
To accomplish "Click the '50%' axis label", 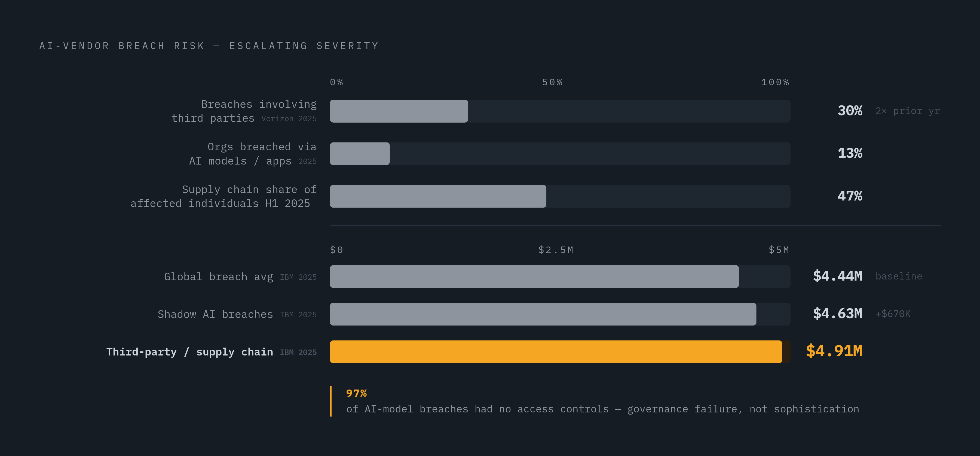I will (552, 82).
